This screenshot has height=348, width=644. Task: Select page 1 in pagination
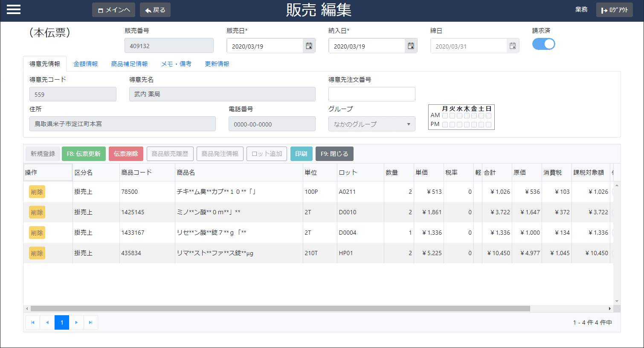pos(62,322)
